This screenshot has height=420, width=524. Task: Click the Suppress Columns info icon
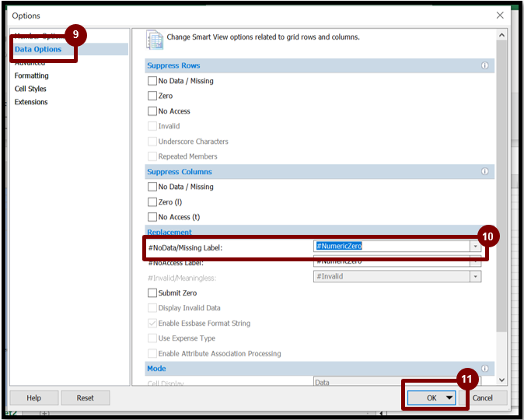pos(484,171)
